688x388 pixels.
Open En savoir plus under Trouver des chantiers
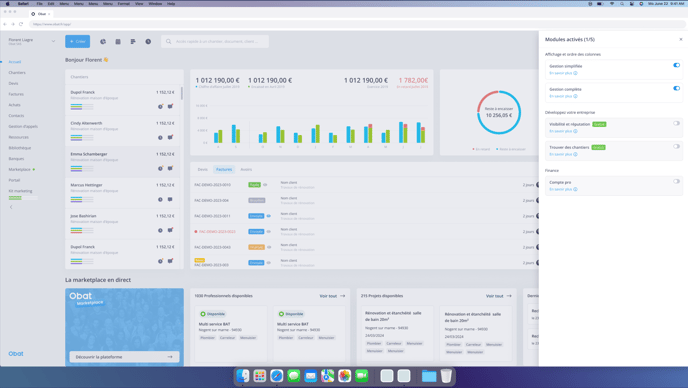[x=560, y=154]
